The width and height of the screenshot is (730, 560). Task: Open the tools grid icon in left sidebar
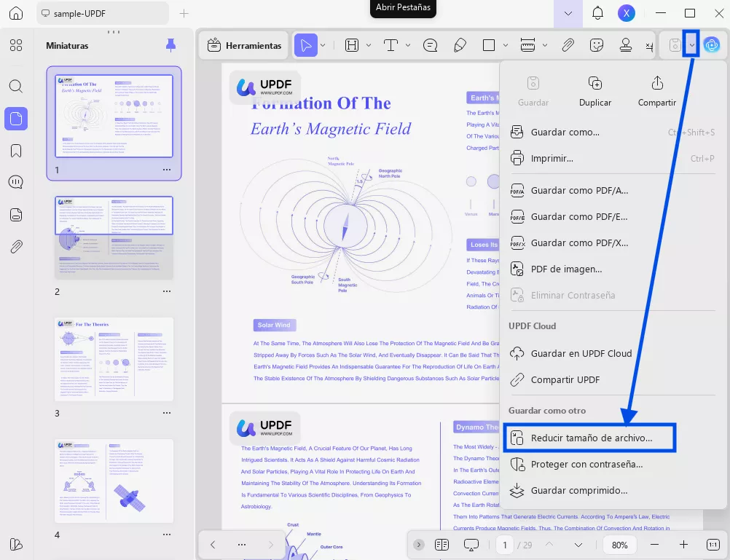[x=16, y=45]
